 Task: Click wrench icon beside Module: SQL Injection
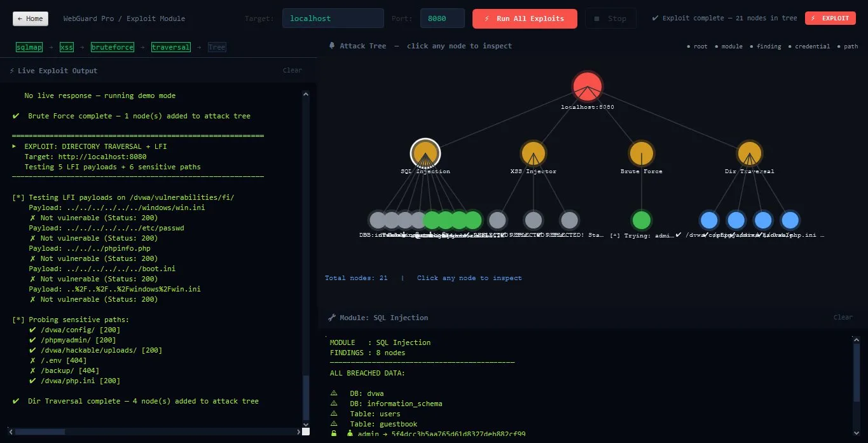click(332, 318)
